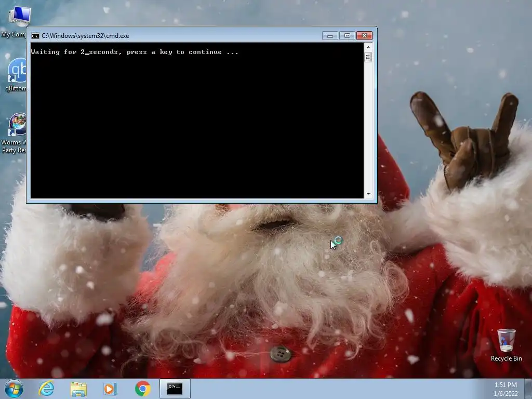Close the cmd.exe window
This screenshot has width=532, height=399.
click(x=364, y=36)
